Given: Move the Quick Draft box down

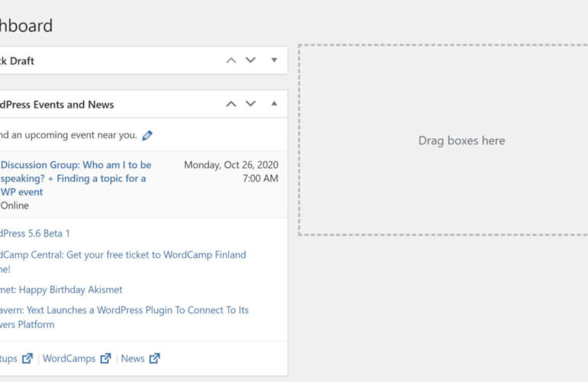Looking at the screenshot, I should click(x=250, y=60).
